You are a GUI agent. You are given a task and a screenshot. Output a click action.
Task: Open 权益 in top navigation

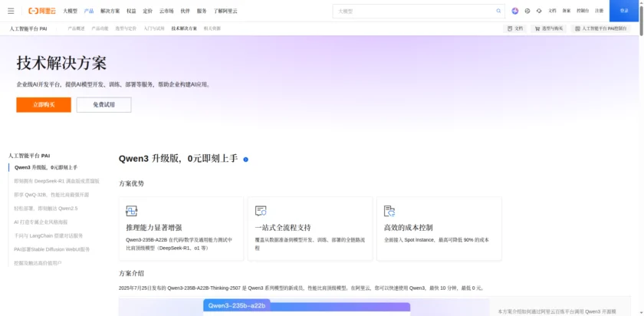(131, 11)
